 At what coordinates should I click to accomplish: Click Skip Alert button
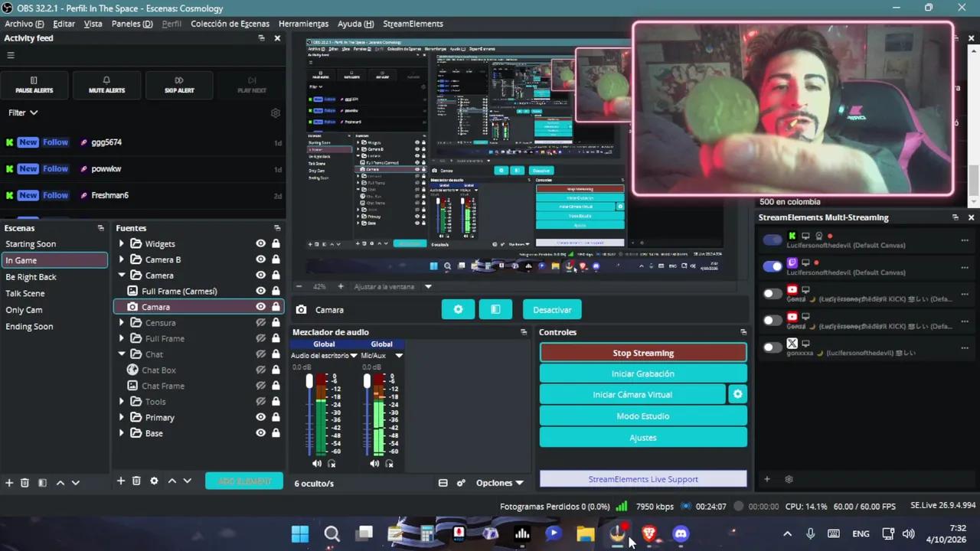pos(179,85)
